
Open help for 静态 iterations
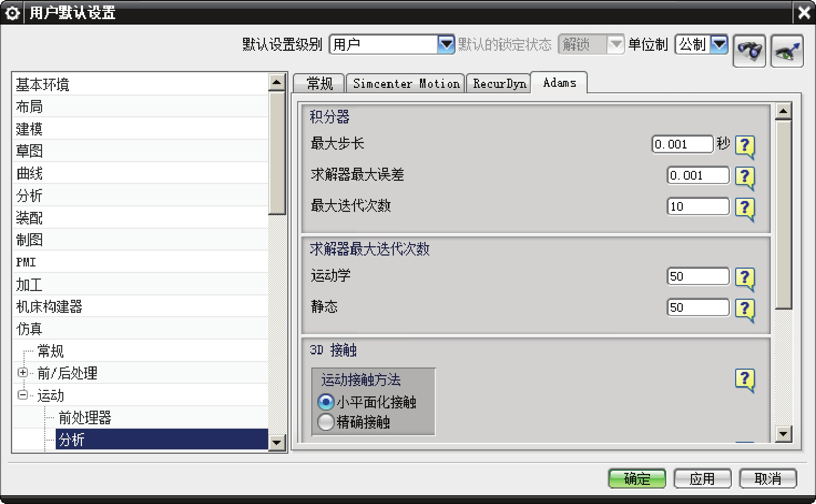(745, 309)
